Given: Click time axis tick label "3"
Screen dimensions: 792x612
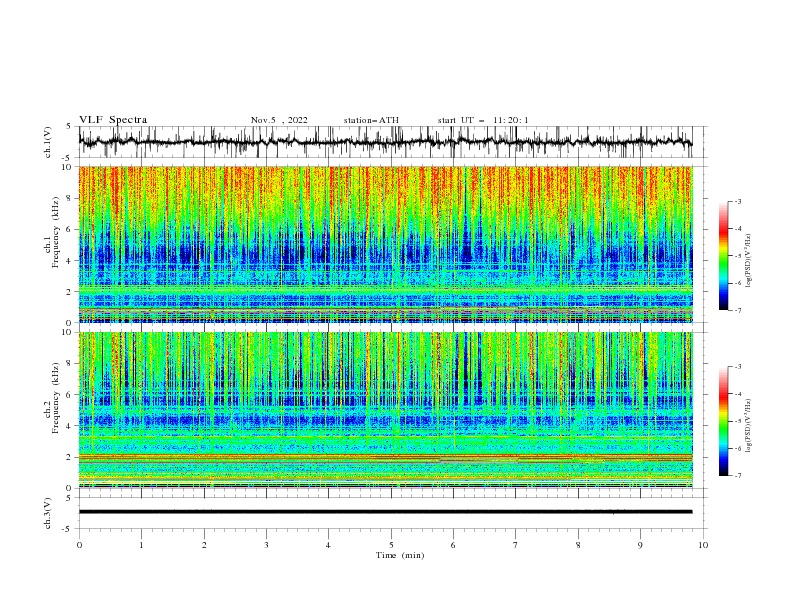Looking at the screenshot, I should click(x=266, y=545).
